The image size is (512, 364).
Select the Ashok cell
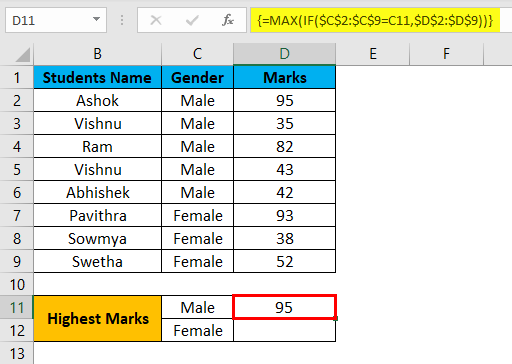coord(97,100)
